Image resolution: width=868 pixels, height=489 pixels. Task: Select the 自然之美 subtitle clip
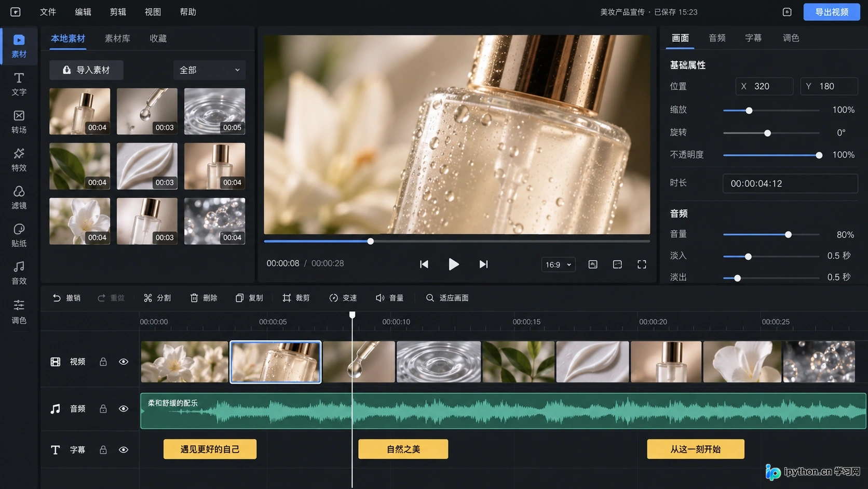[x=403, y=450]
